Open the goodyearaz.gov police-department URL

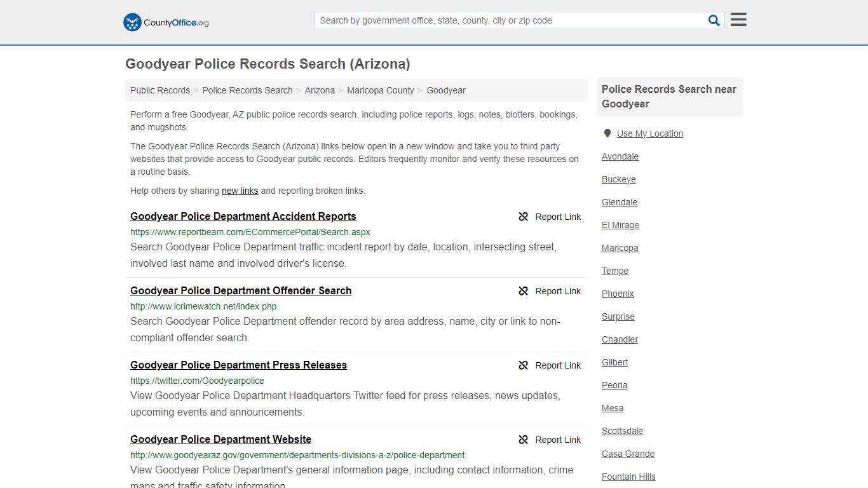coord(297,455)
